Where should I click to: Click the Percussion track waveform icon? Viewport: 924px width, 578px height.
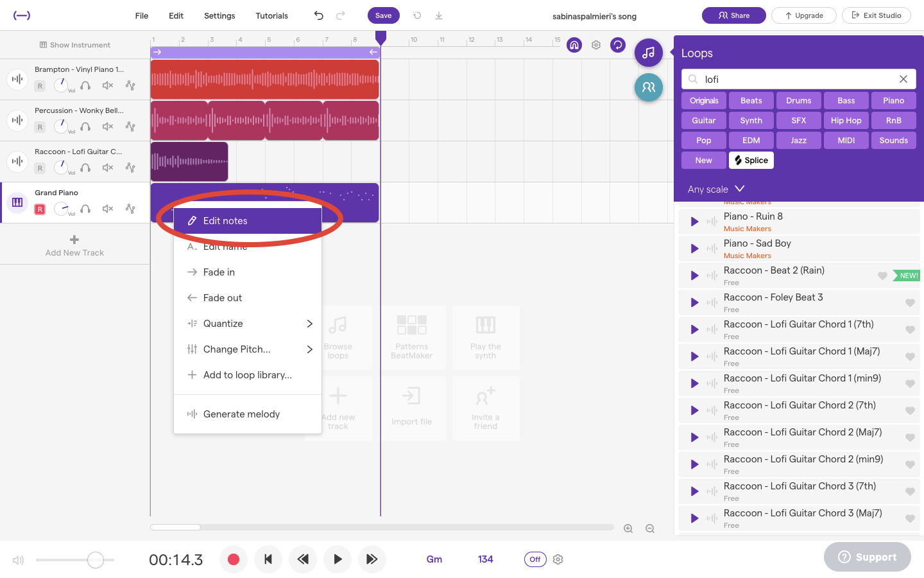coord(17,120)
